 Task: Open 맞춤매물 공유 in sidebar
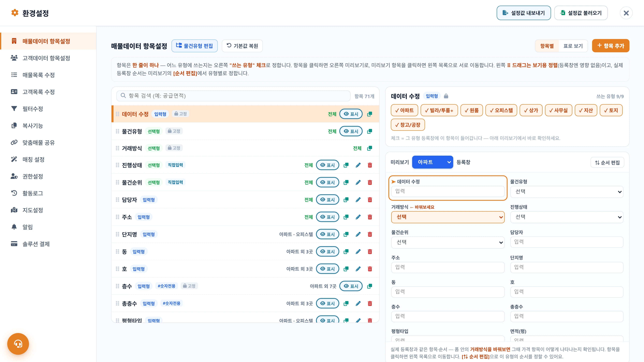(x=48, y=142)
